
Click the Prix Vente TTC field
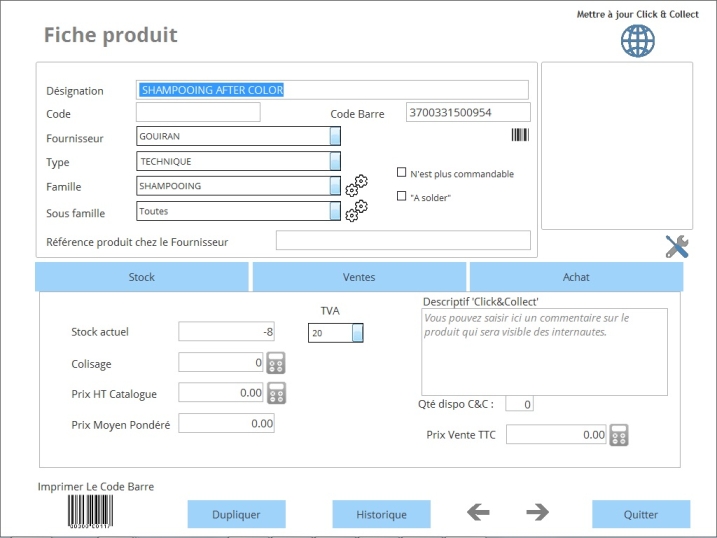[x=556, y=434]
